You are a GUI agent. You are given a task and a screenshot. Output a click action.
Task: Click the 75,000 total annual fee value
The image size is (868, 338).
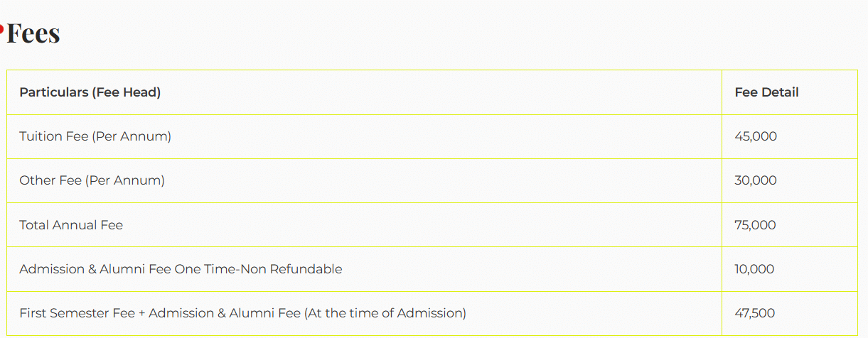coord(755,225)
